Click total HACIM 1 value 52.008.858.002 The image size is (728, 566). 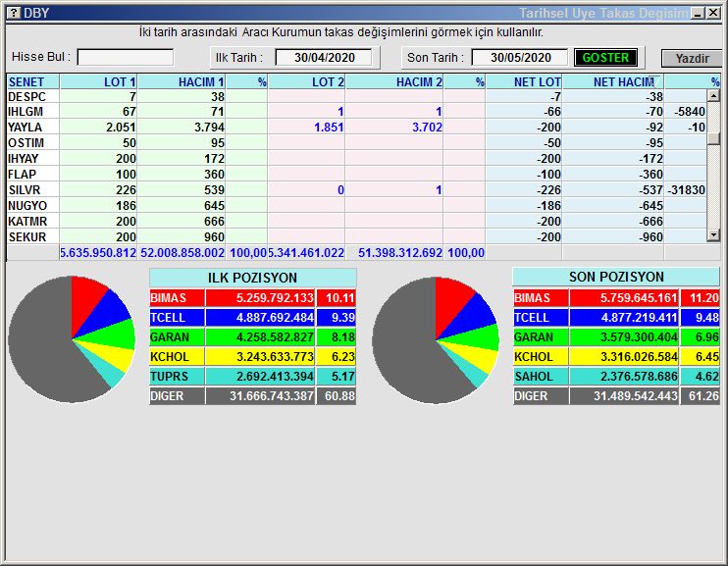click(x=182, y=253)
